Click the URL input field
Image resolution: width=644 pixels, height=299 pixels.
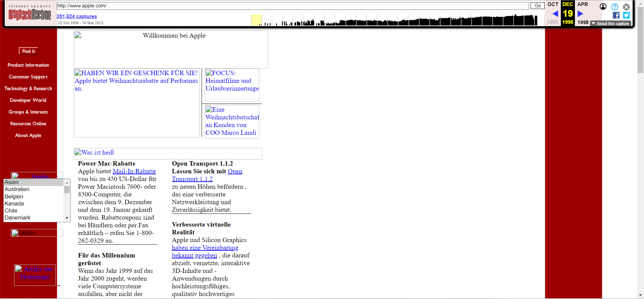292,6
